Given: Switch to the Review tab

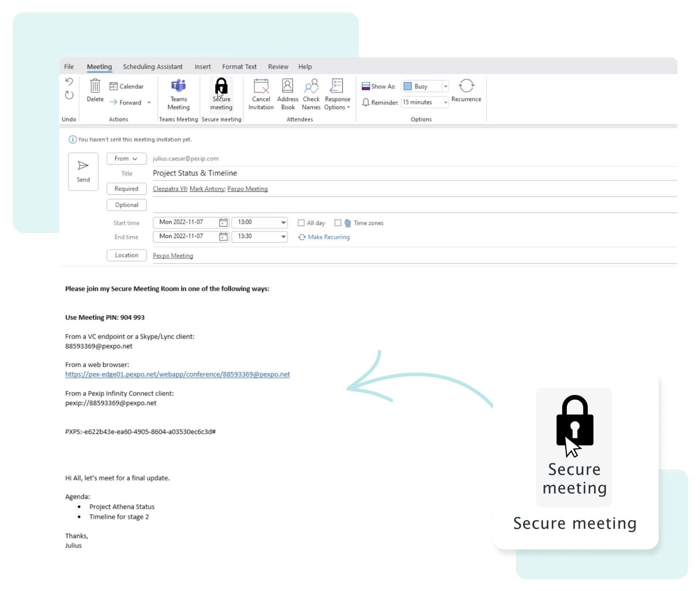Looking at the screenshot, I should 278,67.
